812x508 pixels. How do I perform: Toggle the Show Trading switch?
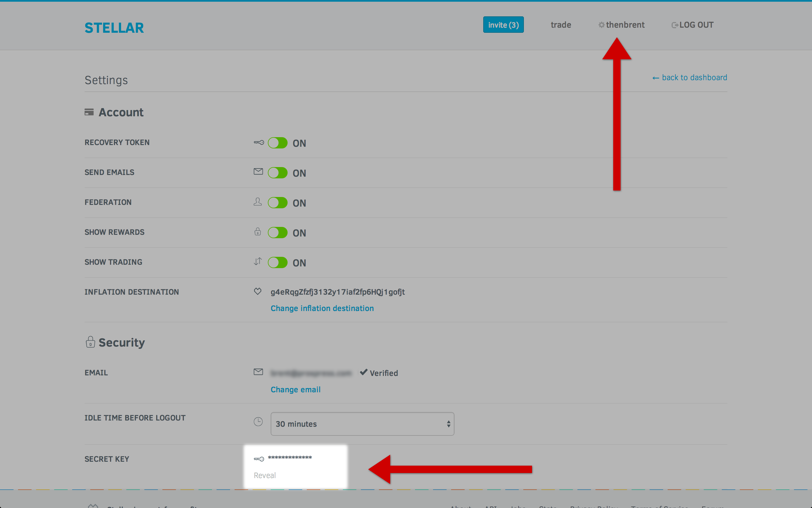(x=277, y=263)
